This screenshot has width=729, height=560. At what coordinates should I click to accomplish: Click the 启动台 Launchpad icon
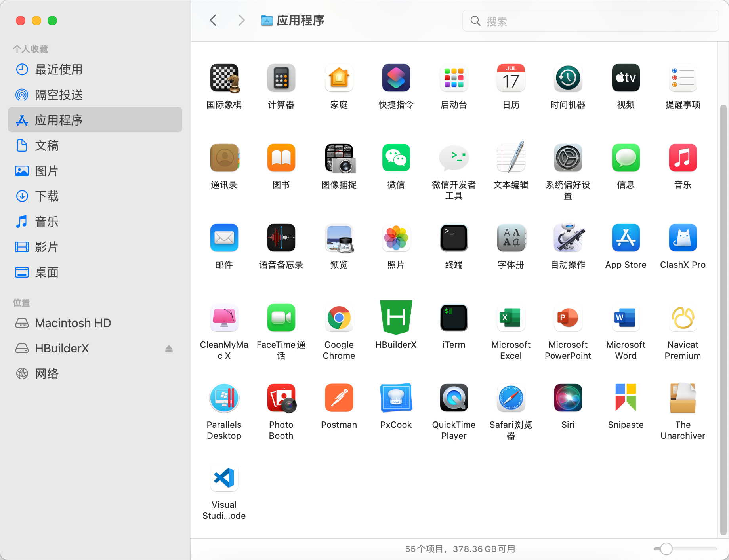(454, 78)
